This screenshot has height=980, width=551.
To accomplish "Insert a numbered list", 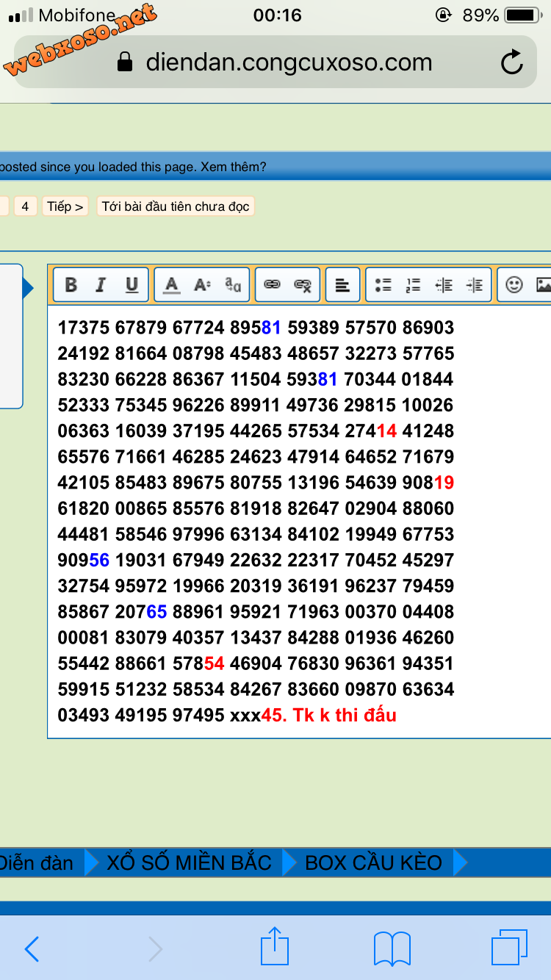I will click(x=413, y=285).
